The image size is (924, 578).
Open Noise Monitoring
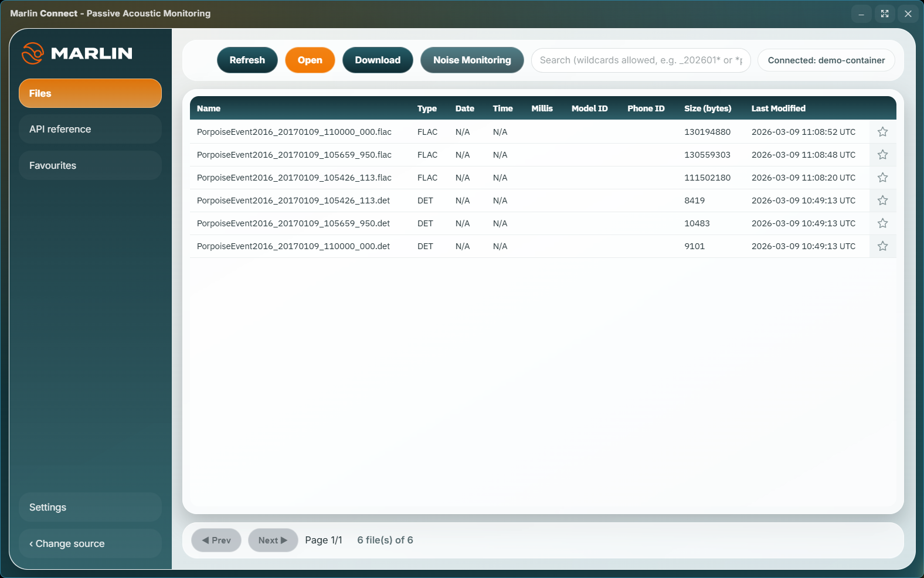click(472, 60)
